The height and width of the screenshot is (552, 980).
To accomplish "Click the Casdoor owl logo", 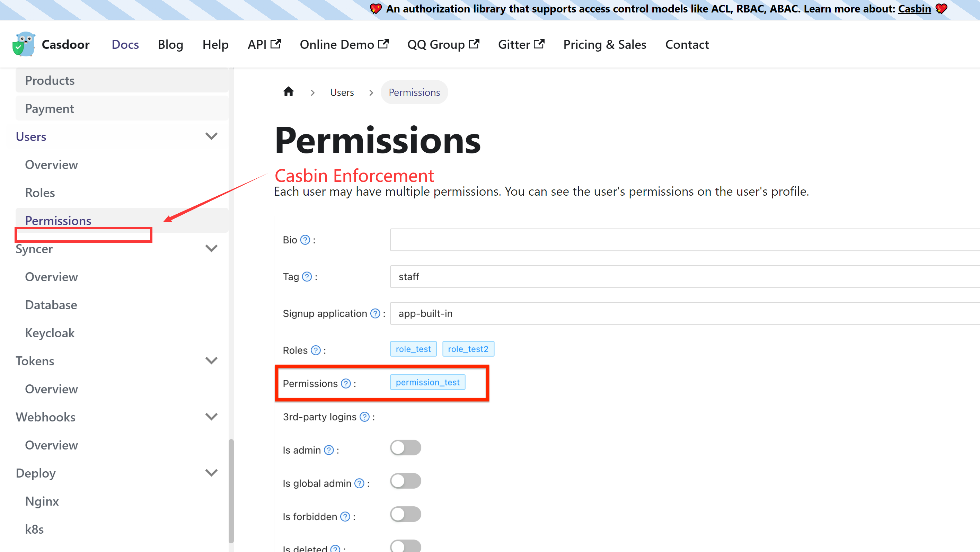I will pyautogui.click(x=24, y=44).
